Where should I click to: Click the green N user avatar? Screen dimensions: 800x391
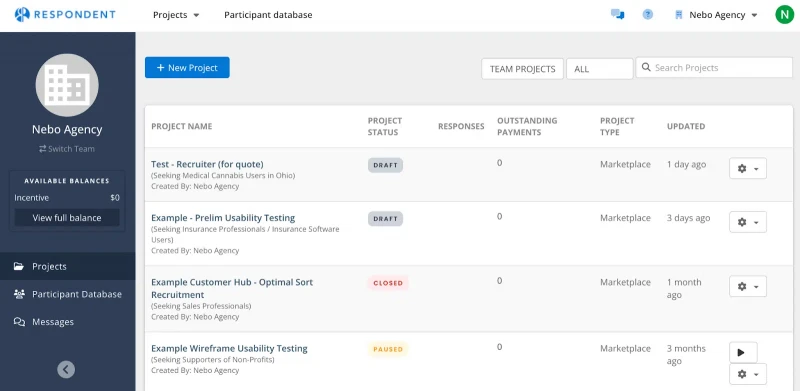pos(785,15)
